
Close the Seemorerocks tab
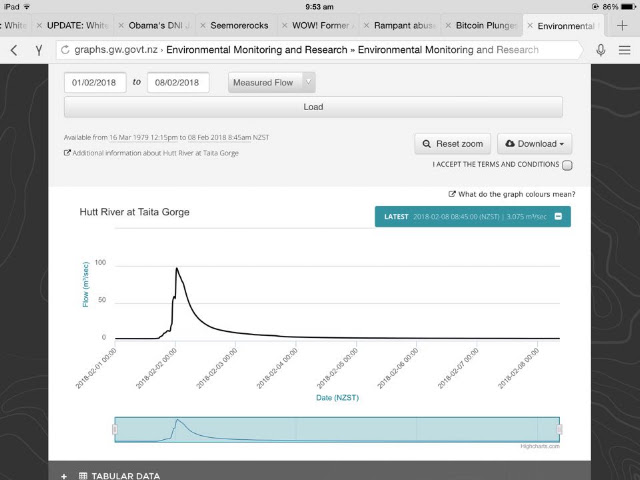click(203, 25)
